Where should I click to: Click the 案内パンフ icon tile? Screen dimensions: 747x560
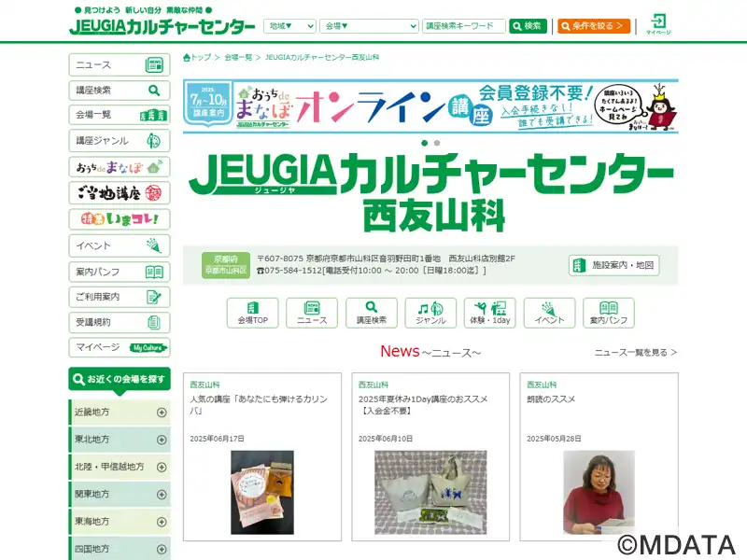609,313
